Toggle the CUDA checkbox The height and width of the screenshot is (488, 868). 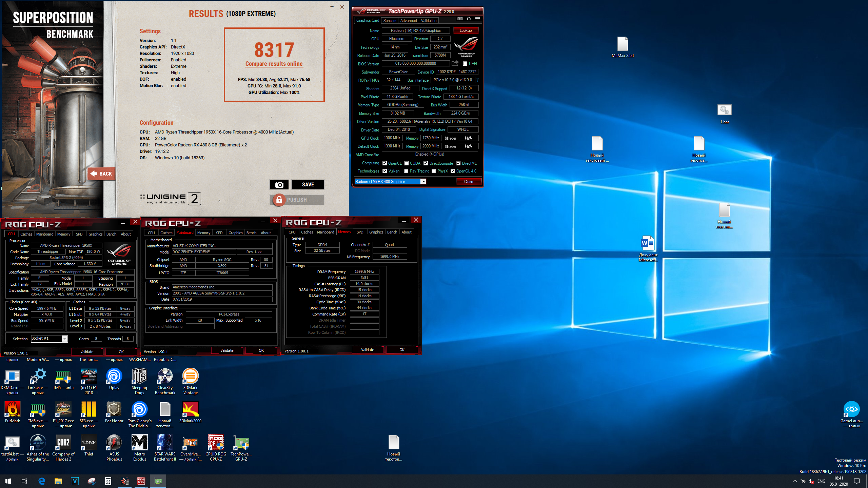tap(406, 163)
